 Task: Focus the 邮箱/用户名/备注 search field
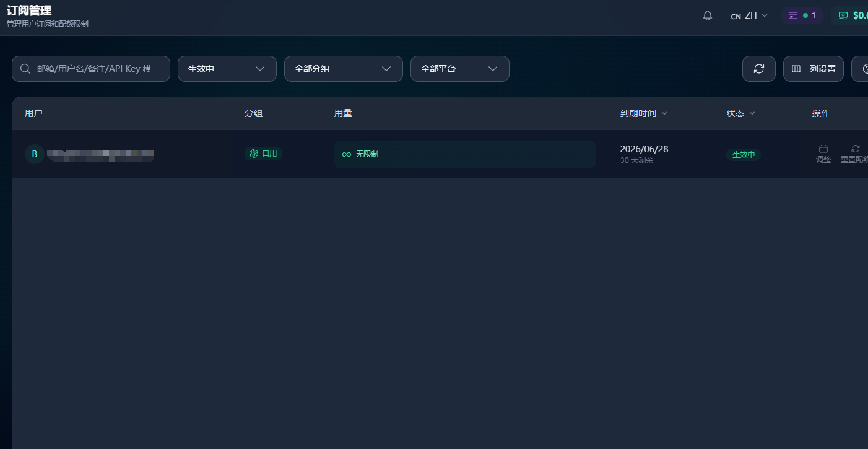[91, 69]
